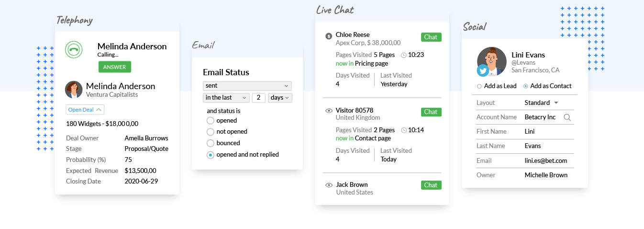
Task: Open the 'in the last' period dropdown
Action: pyautogui.click(x=226, y=98)
